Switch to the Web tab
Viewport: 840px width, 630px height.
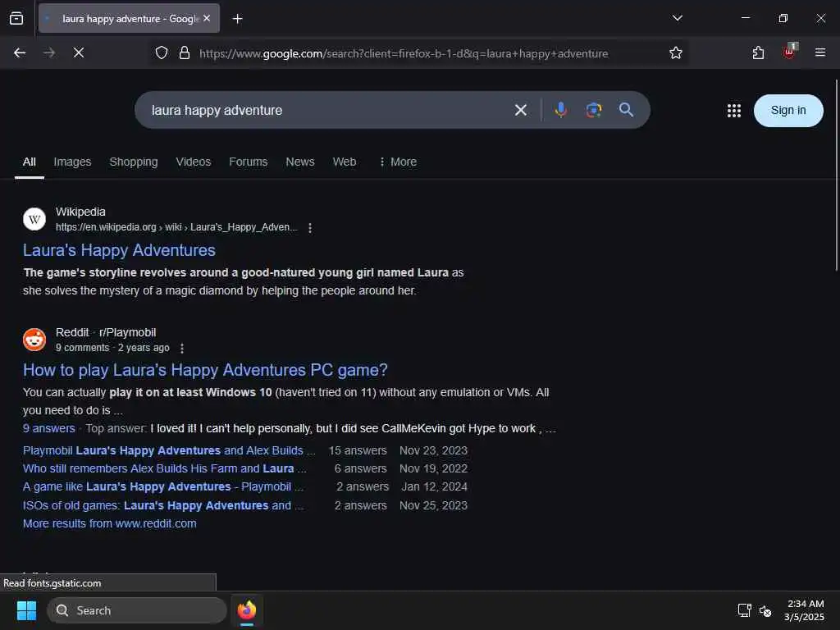coord(345,162)
